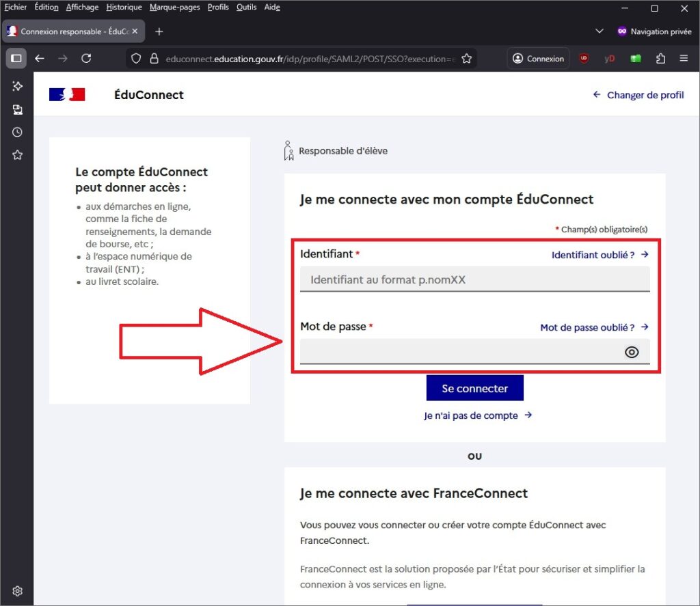Open the Historique menu
This screenshot has height=606, width=700.
click(x=124, y=8)
